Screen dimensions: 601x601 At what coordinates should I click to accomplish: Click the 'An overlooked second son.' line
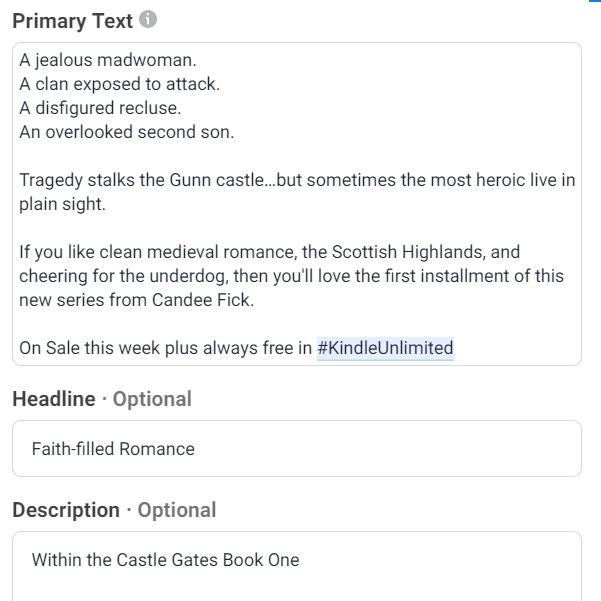(x=126, y=132)
